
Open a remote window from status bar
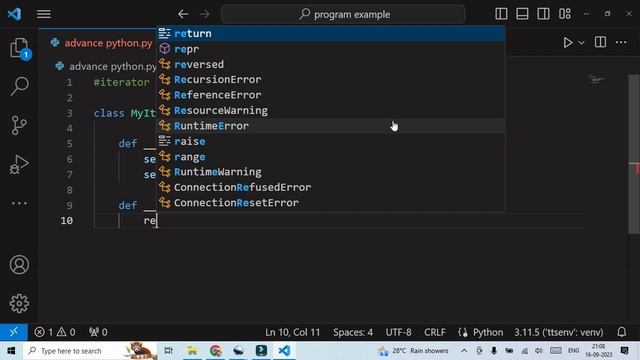13,332
